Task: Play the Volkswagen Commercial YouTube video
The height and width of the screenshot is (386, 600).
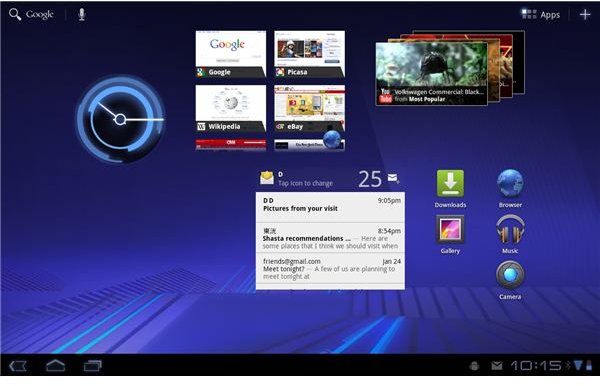Action: (431, 73)
